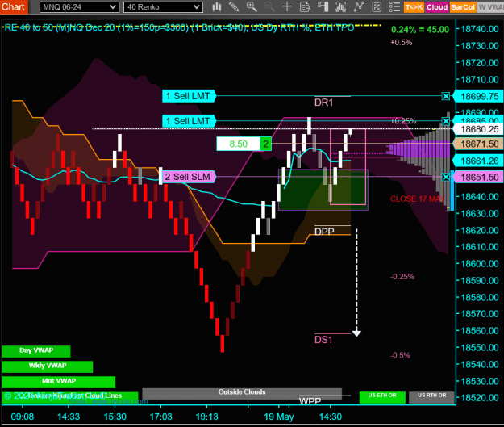Image resolution: width=504 pixels, height=427 pixels.
Task: Click the 18550.00 price axis label
Action: tap(480, 348)
